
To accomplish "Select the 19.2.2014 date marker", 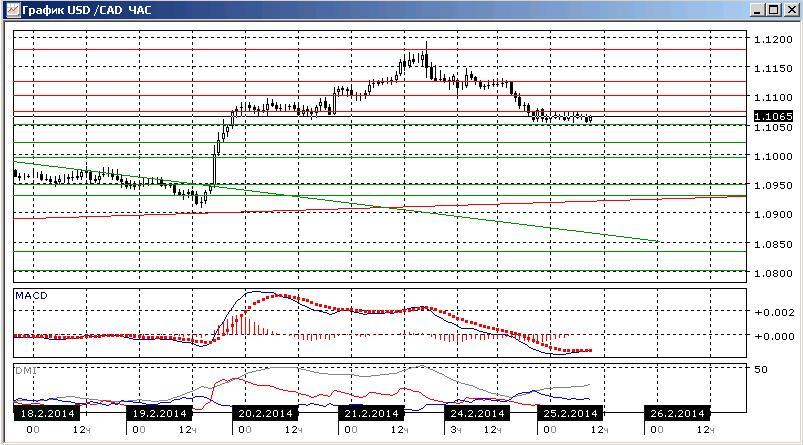I will [159, 413].
